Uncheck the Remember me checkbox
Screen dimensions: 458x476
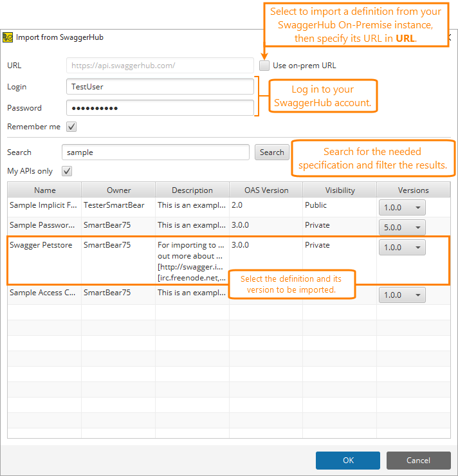pyautogui.click(x=71, y=127)
